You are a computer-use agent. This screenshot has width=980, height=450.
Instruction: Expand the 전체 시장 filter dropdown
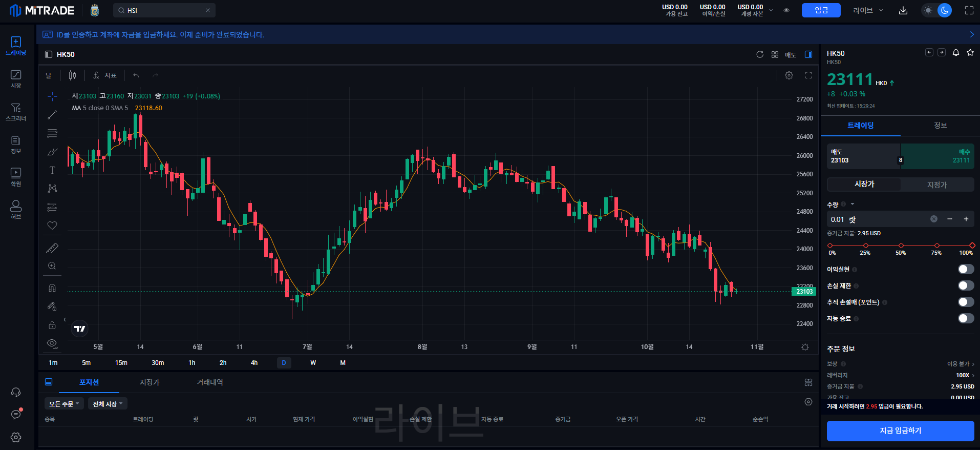point(108,404)
